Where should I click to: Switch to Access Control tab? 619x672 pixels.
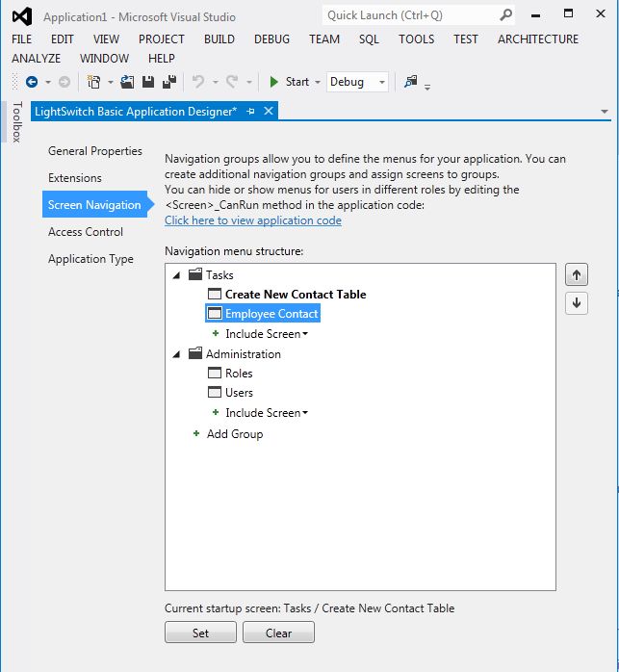click(86, 232)
